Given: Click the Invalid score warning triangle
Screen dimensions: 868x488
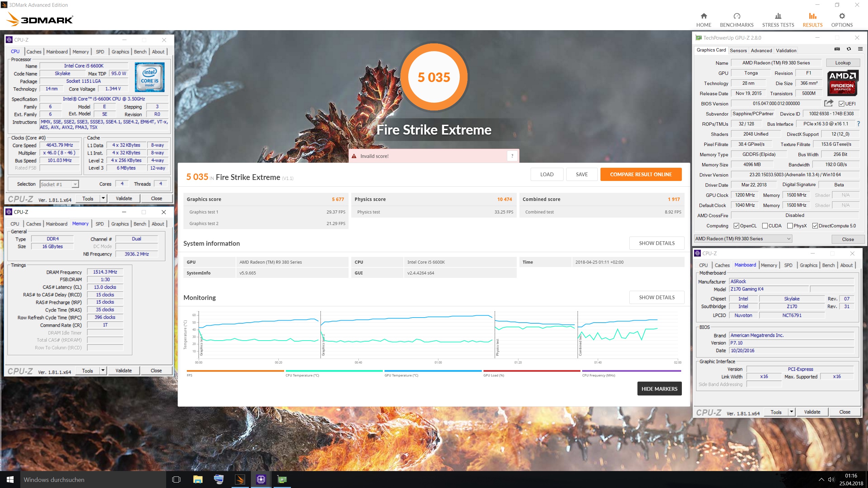Looking at the screenshot, I should click(354, 156).
